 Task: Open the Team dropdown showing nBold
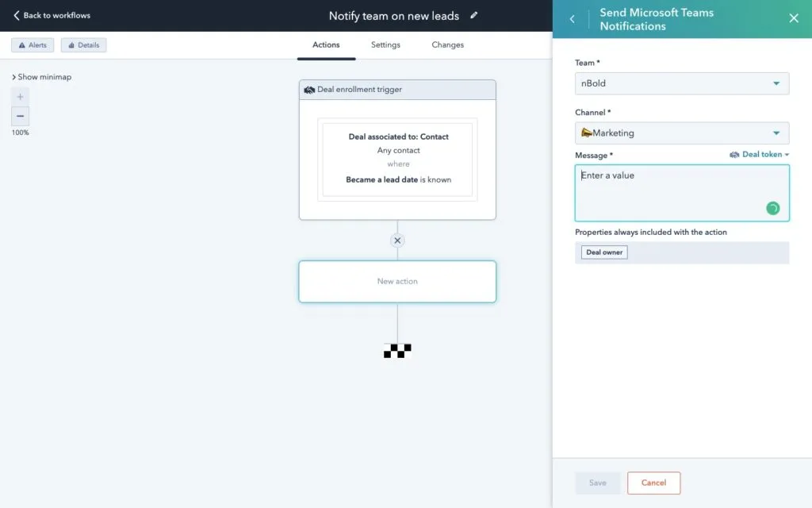click(x=682, y=83)
